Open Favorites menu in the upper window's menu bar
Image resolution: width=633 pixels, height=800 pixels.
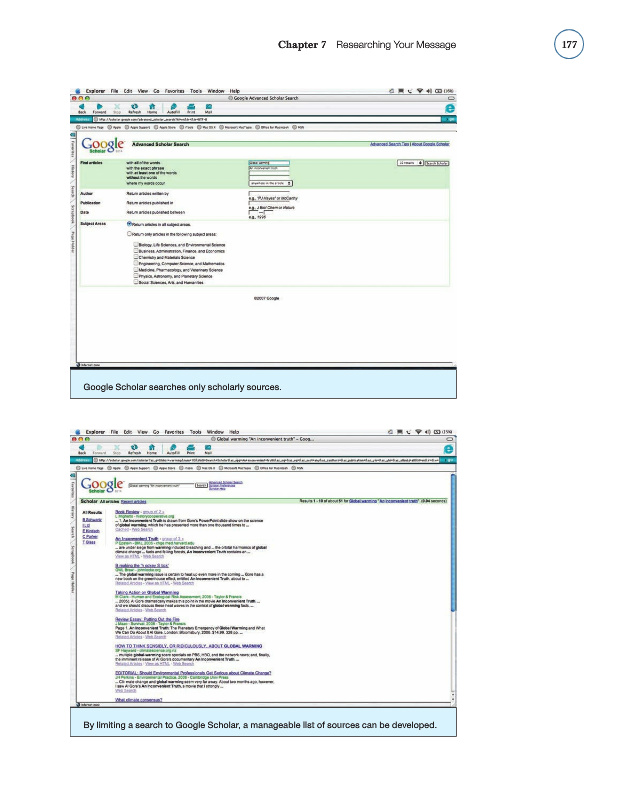tap(174, 92)
